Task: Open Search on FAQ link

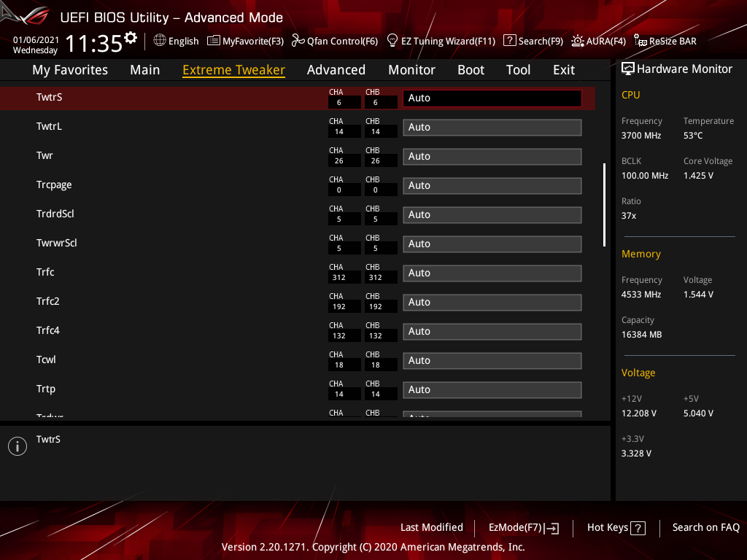Action: point(705,528)
